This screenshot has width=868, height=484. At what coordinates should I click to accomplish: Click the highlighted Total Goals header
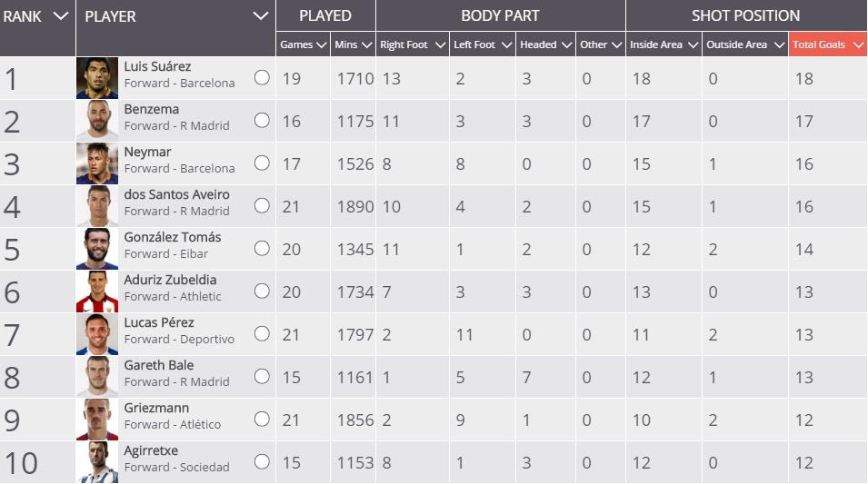click(x=827, y=44)
